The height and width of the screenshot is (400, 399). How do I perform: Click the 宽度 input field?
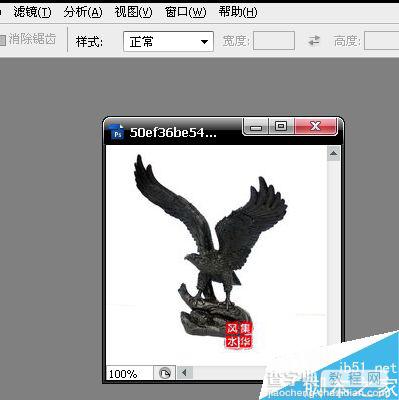point(274,41)
